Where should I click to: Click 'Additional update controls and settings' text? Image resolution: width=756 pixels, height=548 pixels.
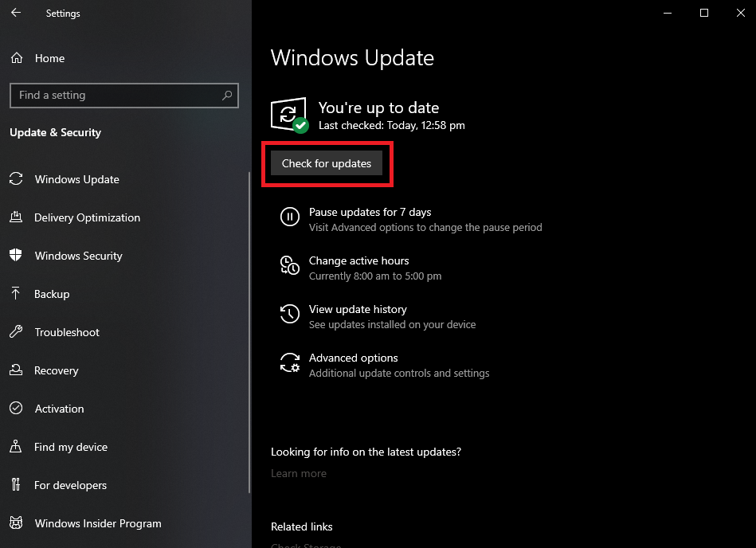[399, 373]
